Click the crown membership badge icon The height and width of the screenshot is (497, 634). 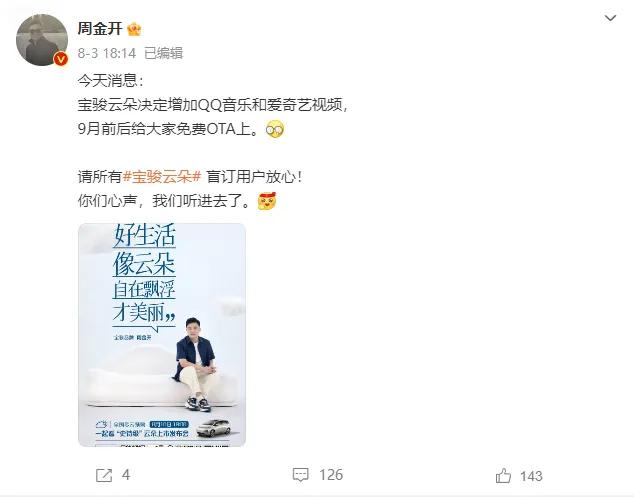(134, 30)
